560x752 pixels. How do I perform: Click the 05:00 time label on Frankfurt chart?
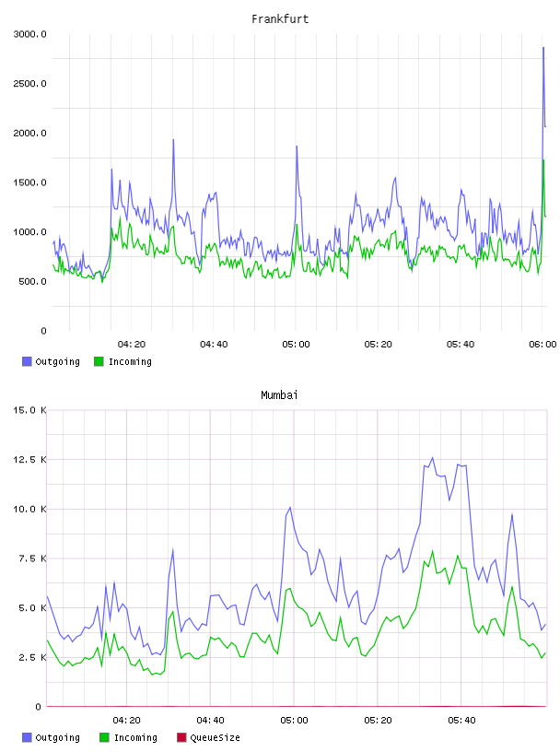pyautogui.click(x=296, y=345)
